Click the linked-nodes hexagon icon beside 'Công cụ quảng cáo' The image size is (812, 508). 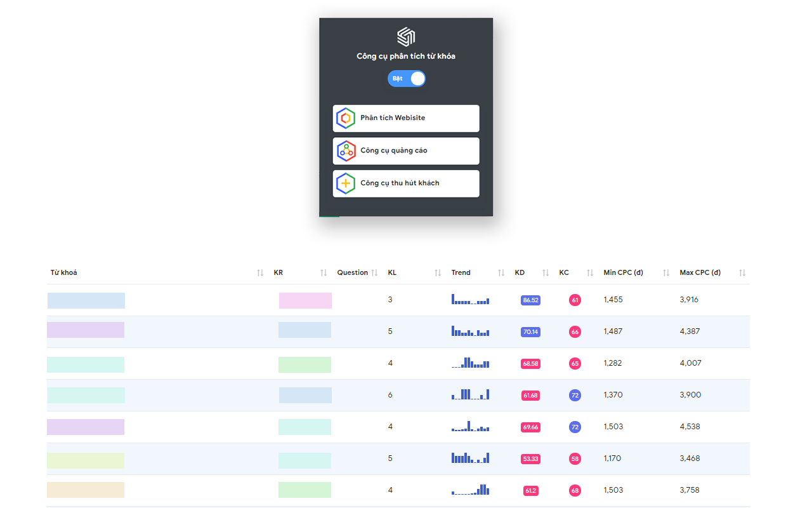tap(346, 151)
